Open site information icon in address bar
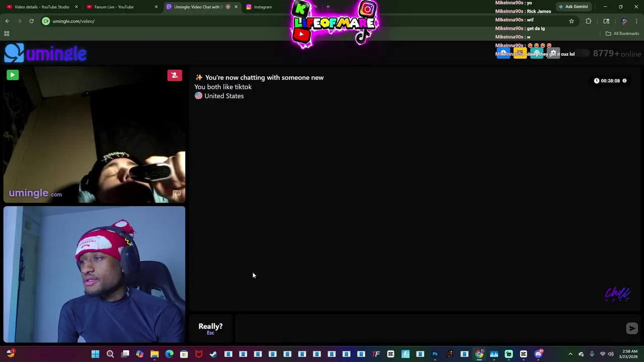644x362 pixels. (46, 21)
